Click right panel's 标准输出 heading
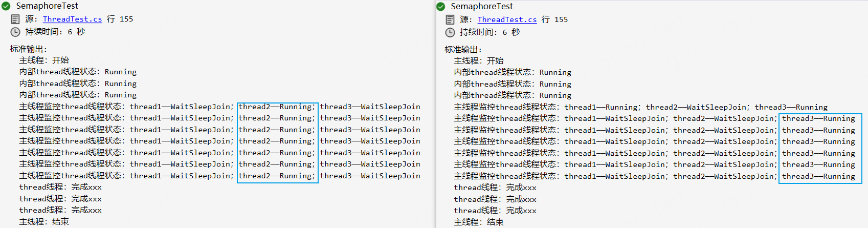Viewport: 868px width, 228px height. point(463,50)
